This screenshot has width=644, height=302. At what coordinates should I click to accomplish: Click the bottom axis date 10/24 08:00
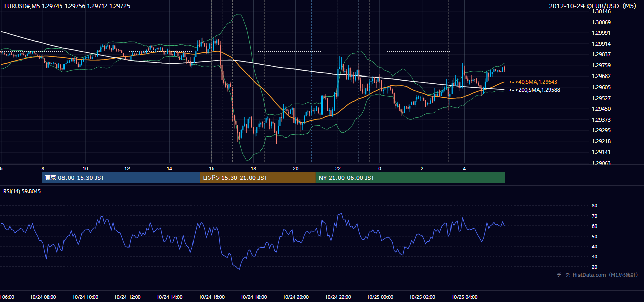tap(43, 297)
